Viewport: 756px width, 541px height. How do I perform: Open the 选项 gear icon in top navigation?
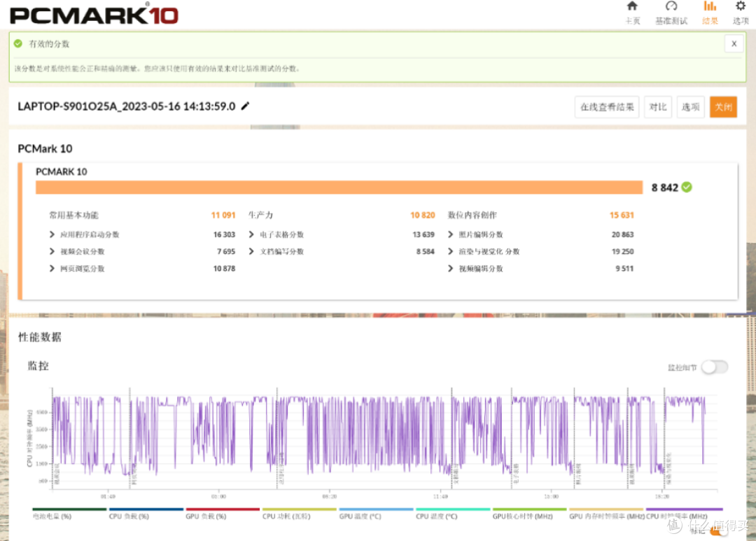741,6
